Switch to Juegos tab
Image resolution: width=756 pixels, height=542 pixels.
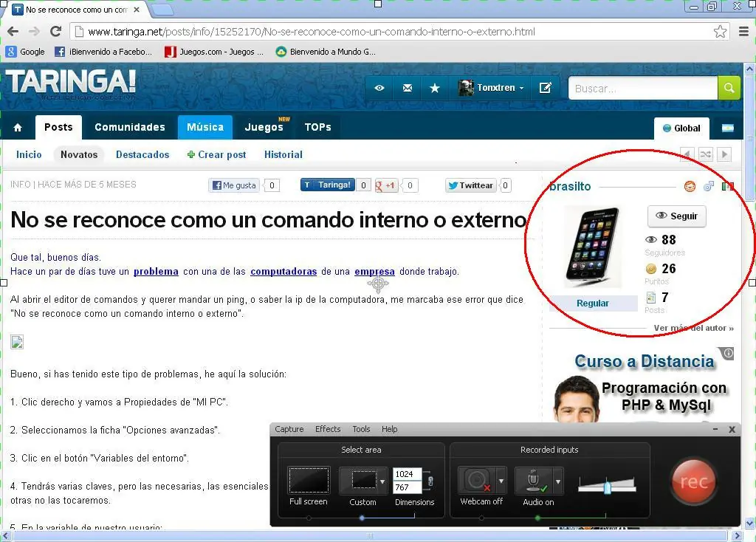tap(264, 127)
